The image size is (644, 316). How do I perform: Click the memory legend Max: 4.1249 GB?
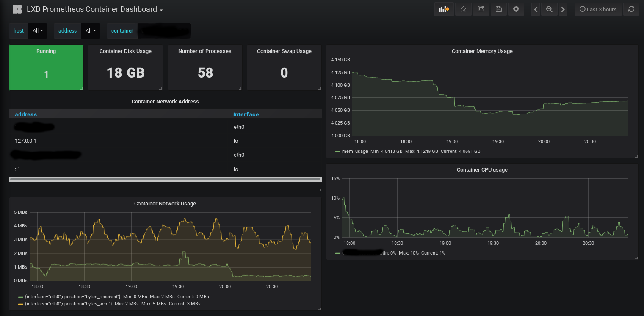tap(421, 151)
